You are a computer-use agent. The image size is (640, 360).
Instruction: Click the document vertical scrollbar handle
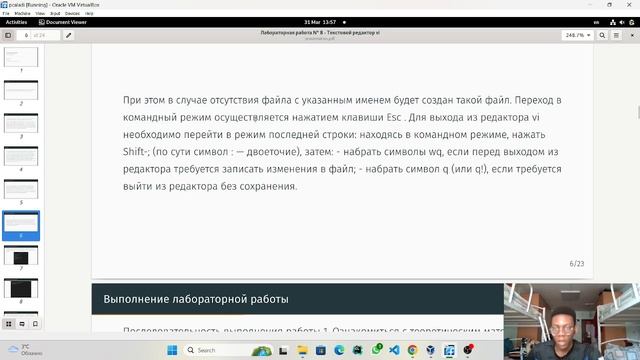(638, 112)
